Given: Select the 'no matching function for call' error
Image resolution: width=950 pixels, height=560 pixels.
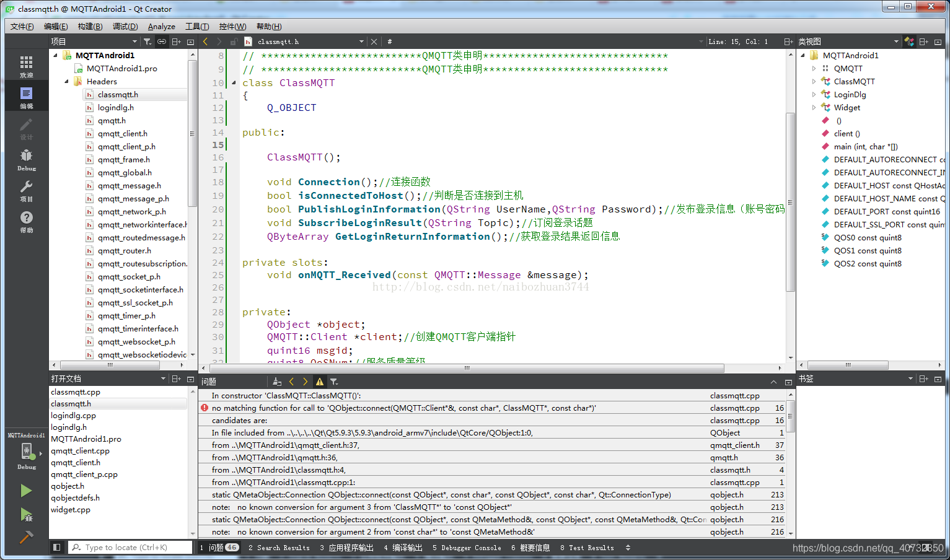Looking at the screenshot, I should (x=403, y=408).
